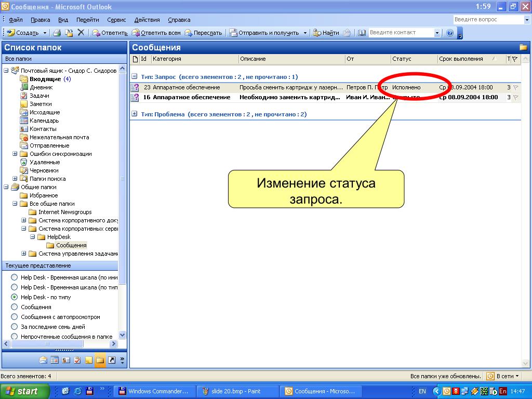This screenshot has height=399, width=532.
Task: Click Отправить и получить in the toolbar
Action: (x=264, y=33)
